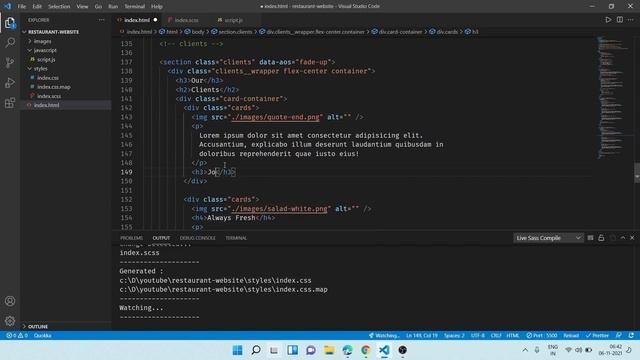
Task: Click Port: 5500 Live Server status
Action: coord(542,336)
